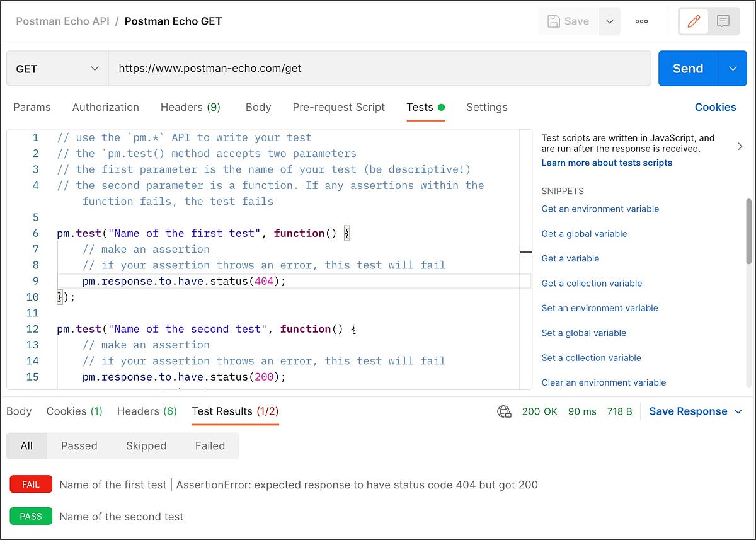The image size is (756, 540).
Task: Filter test results to Failed
Action: (x=210, y=445)
